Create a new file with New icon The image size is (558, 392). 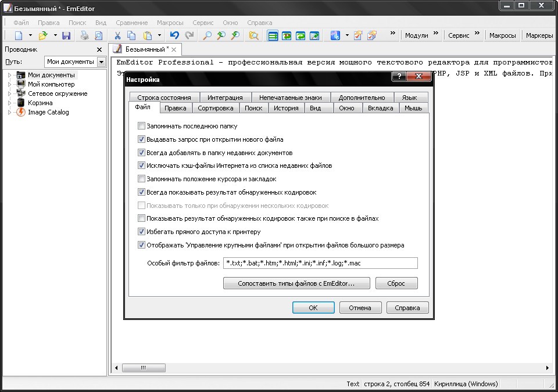[19, 35]
